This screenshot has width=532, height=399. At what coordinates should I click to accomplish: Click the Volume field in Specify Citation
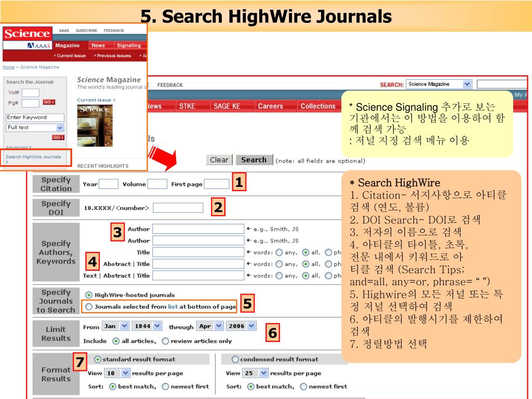157,184
